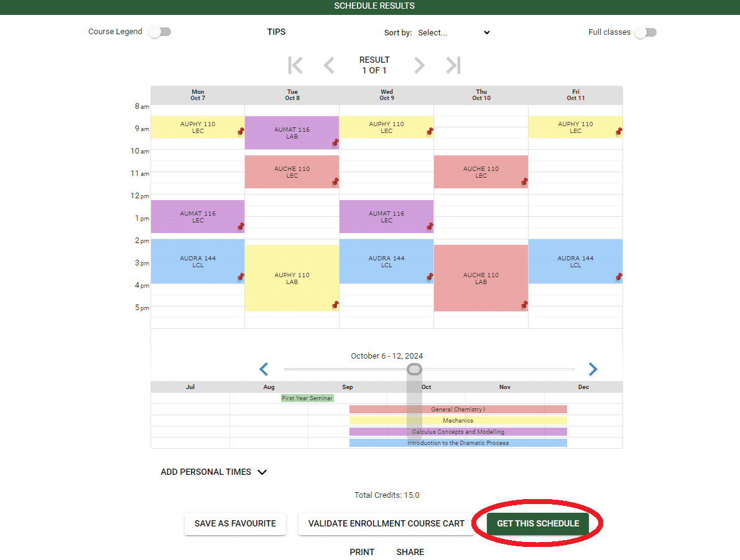Select General Chemistry I timeline bar
Viewport: 740px width, 560px height.
(458, 410)
